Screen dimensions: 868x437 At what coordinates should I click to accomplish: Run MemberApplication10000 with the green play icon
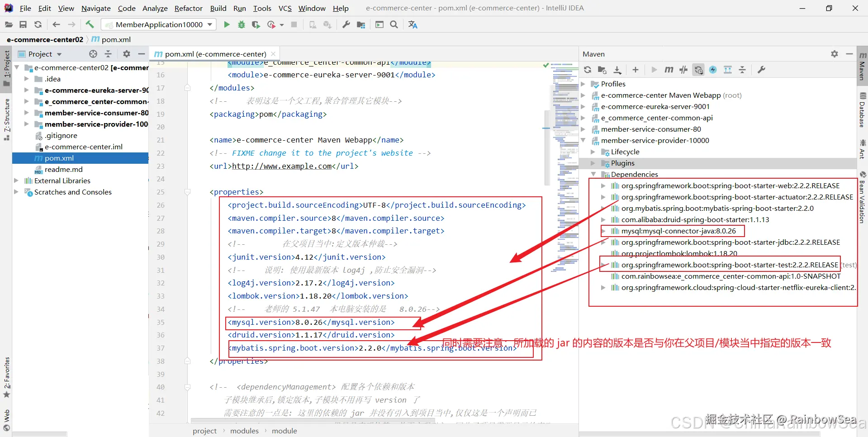(227, 24)
